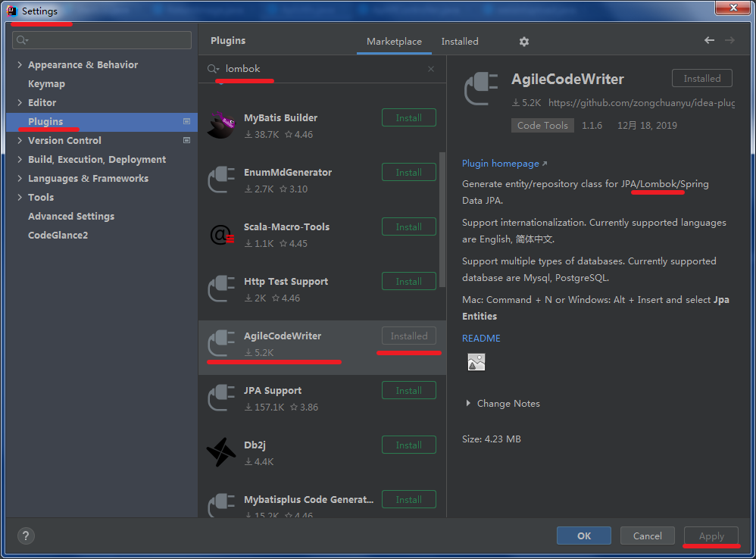Click the MyBatis Builder plugin icon
This screenshot has height=559, width=756.
(221, 125)
